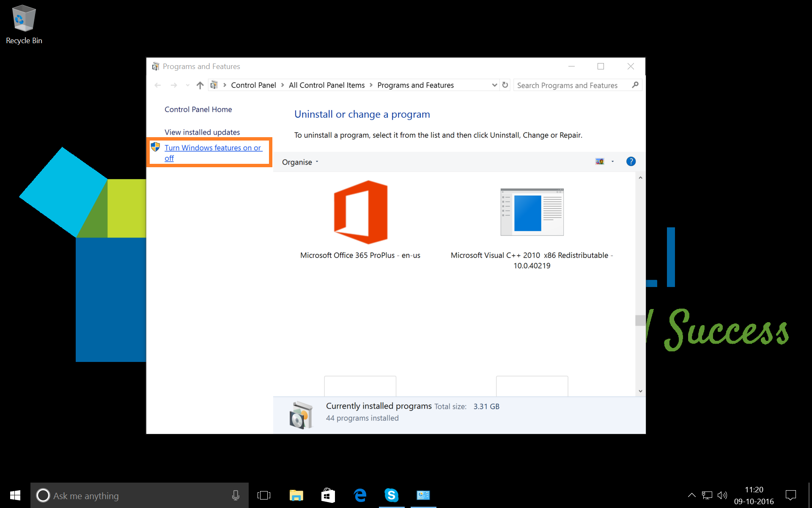Open the Windows Start menu

click(x=15, y=495)
